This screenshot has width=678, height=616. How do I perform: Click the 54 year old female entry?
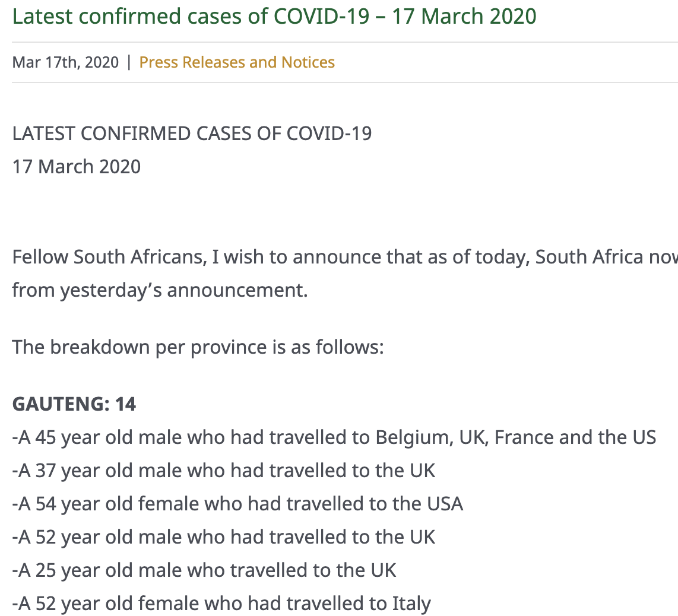(x=237, y=504)
